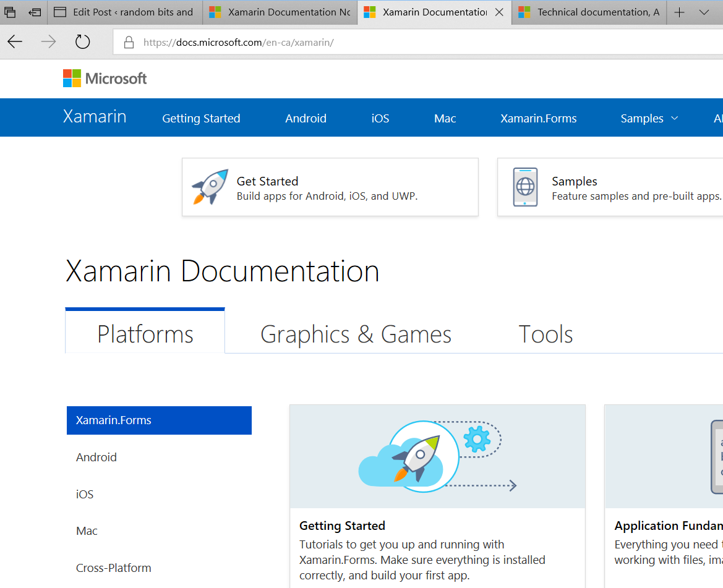Switch to the Tools tab
This screenshot has width=723, height=588.
[x=545, y=334]
